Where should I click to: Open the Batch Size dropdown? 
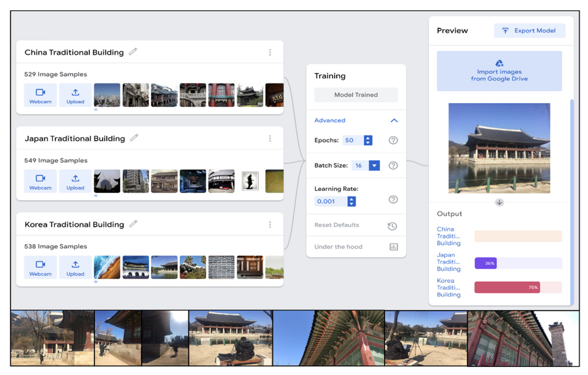click(x=374, y=166)
